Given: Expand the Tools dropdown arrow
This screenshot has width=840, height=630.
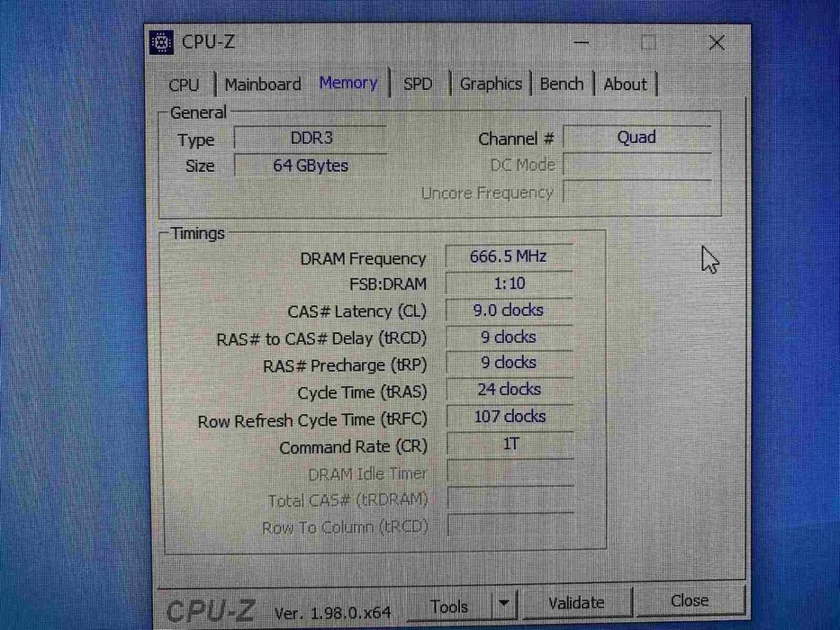Looking at the screenshot, I should point(503,604).
